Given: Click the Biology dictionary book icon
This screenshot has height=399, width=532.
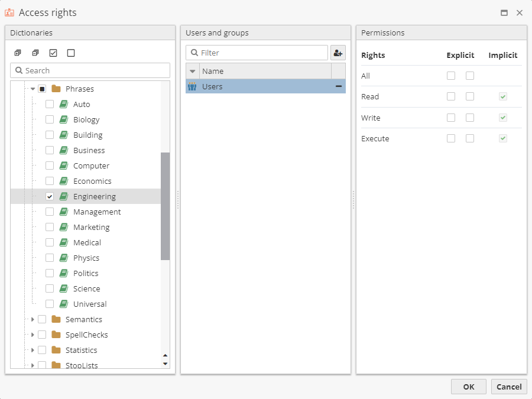Looking at the screenshot, I should click(64, 120).
